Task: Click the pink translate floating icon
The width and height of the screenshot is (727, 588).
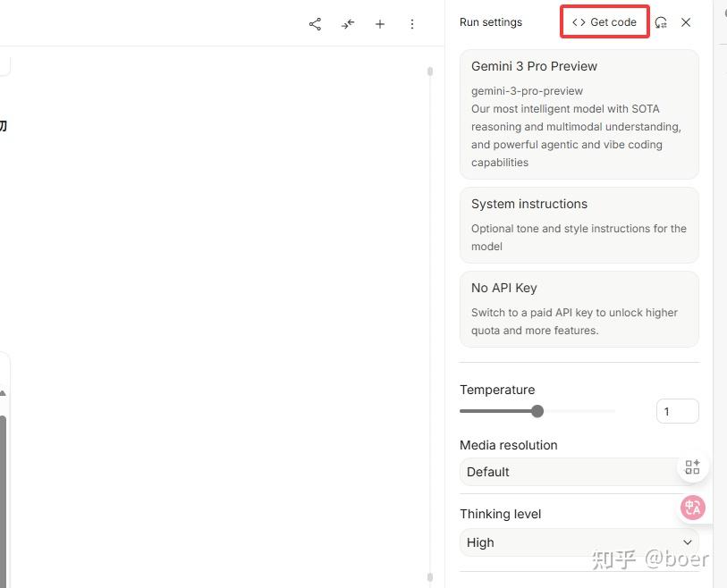Action: point(693,508)
